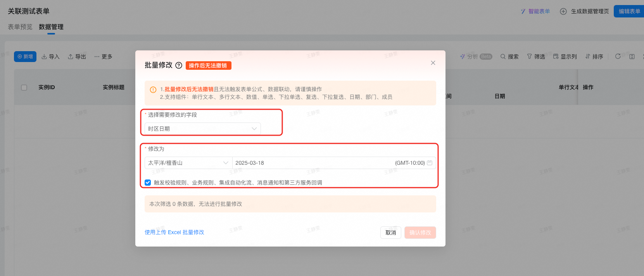
Task: Click the 确认修改 button
Action: pos(420,233)
